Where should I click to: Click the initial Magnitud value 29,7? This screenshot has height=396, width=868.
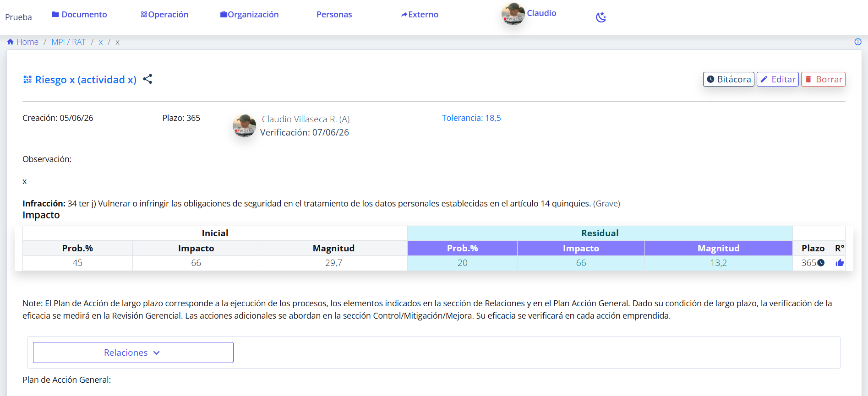click(x=333, y=263)
